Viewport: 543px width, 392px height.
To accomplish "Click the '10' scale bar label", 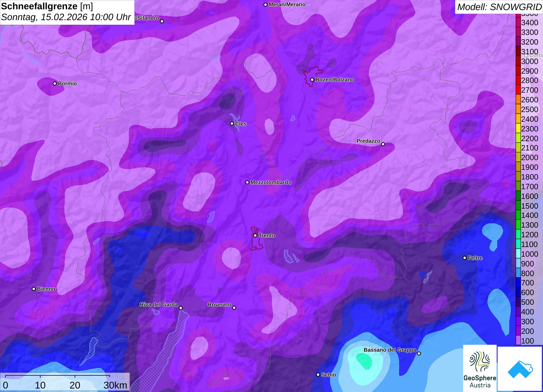I will click(x=40, y=385).
